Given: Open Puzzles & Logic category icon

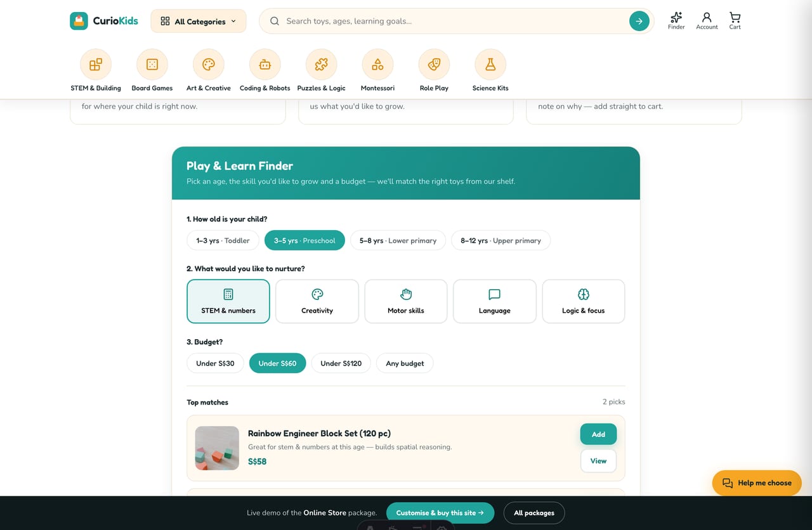Looking at the screenshot, I should click(322, 65).
